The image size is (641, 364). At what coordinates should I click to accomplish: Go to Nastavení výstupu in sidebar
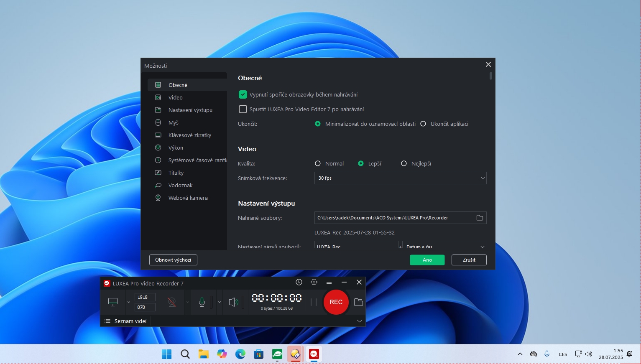187,110
